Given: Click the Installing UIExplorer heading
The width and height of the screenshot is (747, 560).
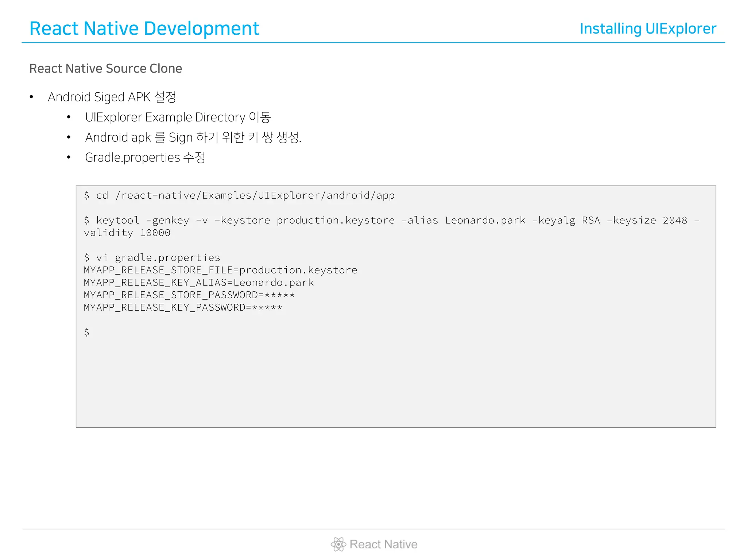Looking at the screenshot, I should coord(648,29).
